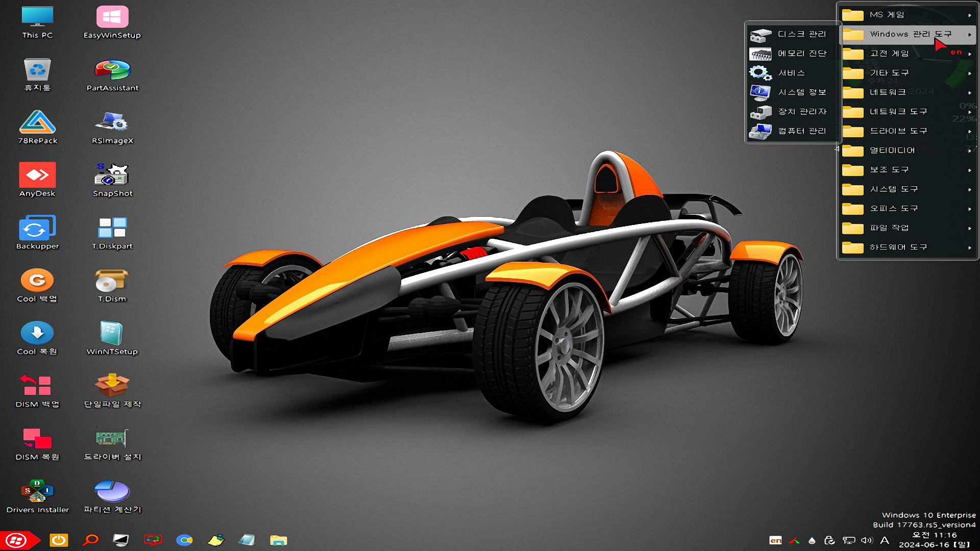Screen dimensions: 980x551
Task: Expand the 시스템 도구 folder menu
Action: click(x=908, y=189)
